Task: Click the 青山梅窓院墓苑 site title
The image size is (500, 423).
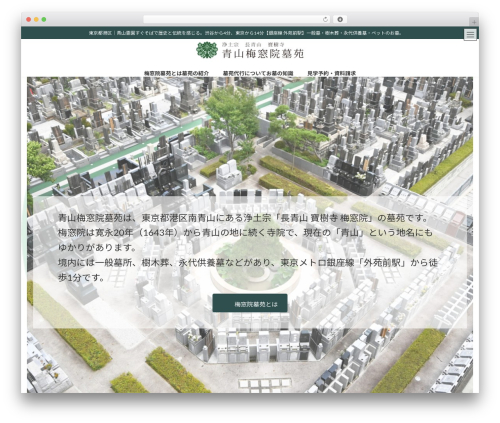Action: (x=263, y=53)
